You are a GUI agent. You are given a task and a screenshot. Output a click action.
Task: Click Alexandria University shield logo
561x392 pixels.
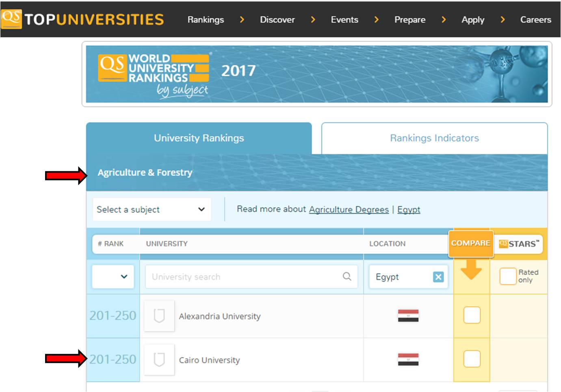[x=159, y=316]
